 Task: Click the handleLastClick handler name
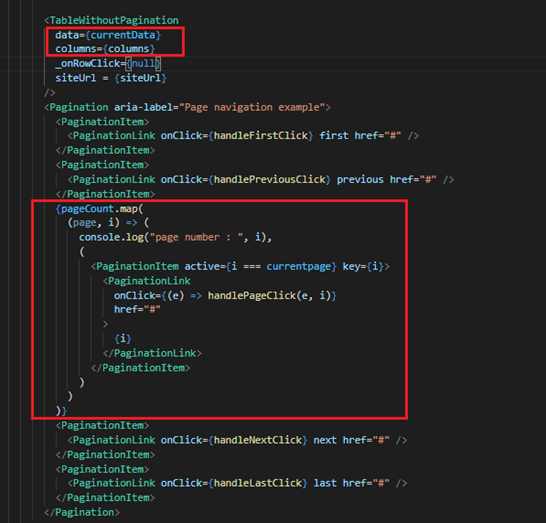click(258, 483)
